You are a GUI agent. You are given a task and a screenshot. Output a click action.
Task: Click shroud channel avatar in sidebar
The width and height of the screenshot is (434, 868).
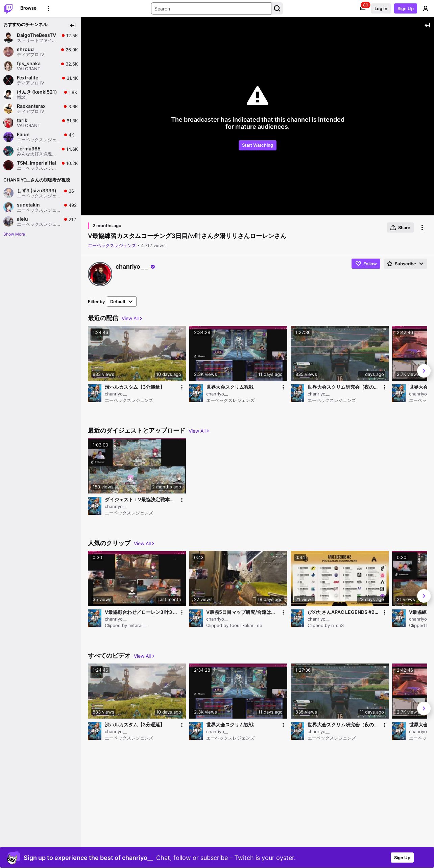(x=8, y=52)
